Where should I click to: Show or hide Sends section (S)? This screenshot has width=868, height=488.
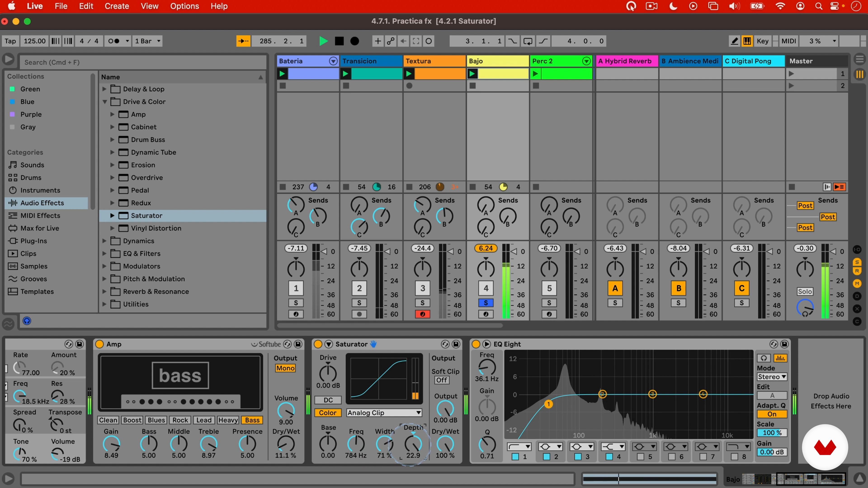point(857,262)
